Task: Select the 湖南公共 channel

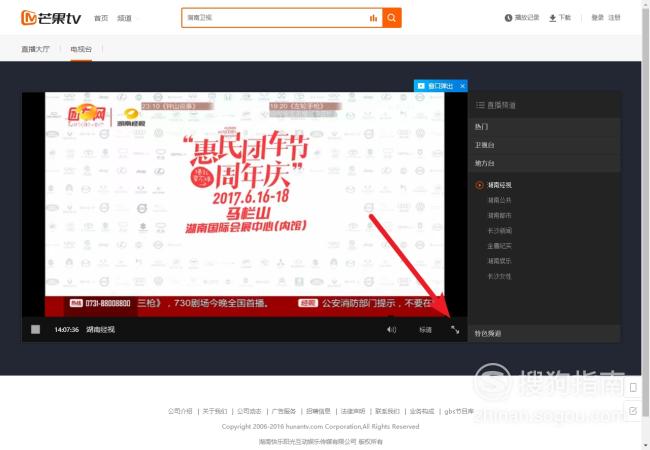Action: (x=500, y=200)
